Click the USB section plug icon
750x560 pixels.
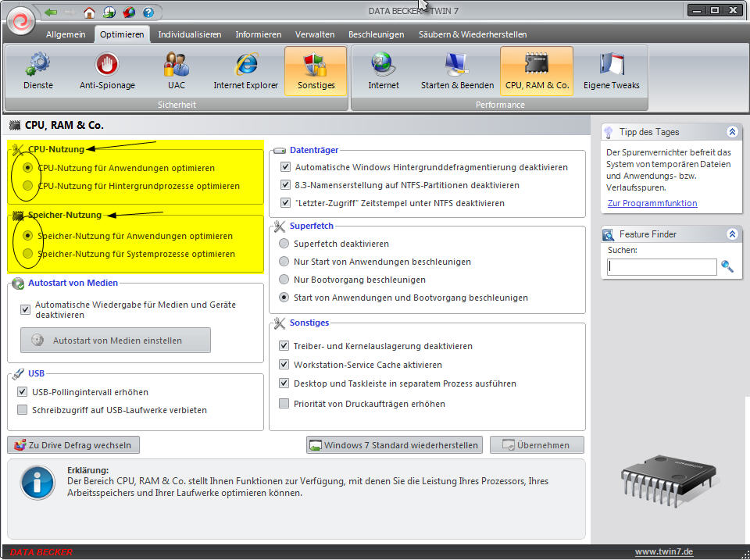tap(18, 373)
